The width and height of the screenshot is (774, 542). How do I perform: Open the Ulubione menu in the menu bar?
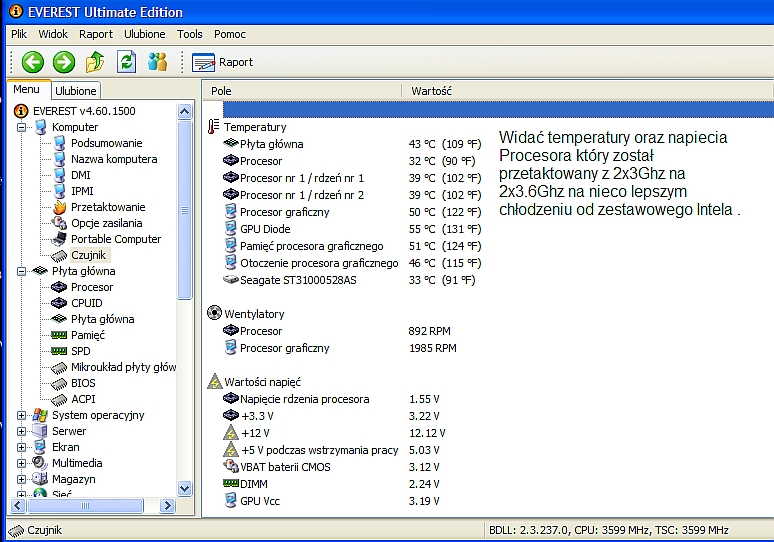(x=145, y=34)
